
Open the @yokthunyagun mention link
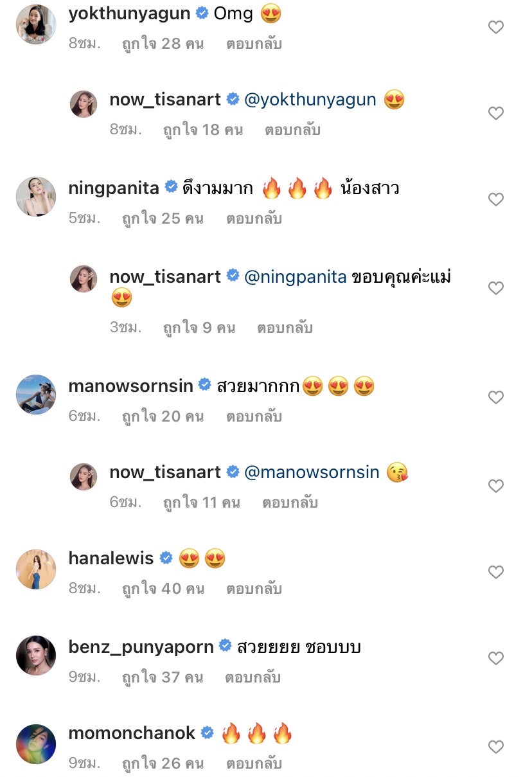(310, 100)
